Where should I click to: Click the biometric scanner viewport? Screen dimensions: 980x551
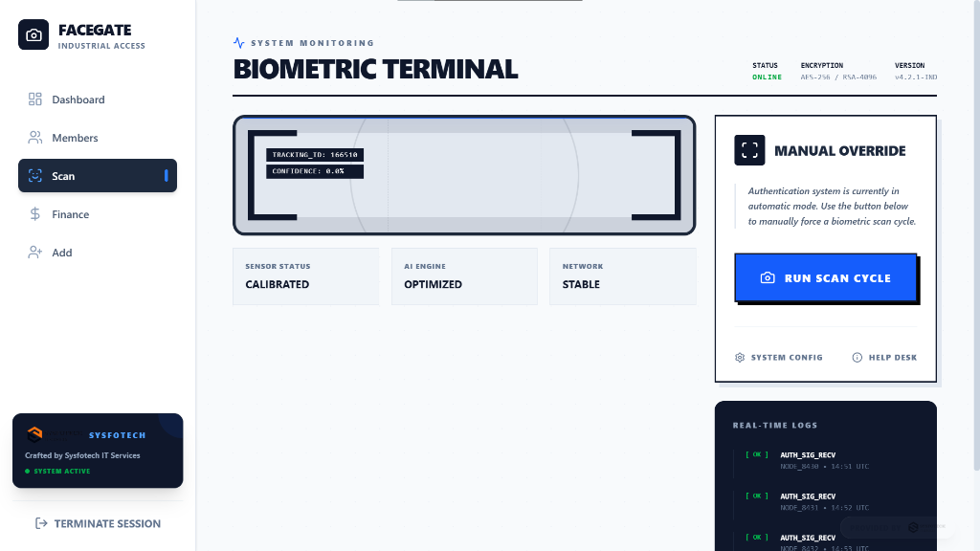[464, 175]
